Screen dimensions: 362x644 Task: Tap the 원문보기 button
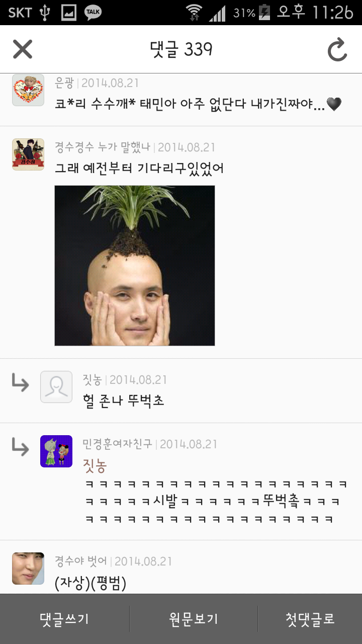click(194, 619)
